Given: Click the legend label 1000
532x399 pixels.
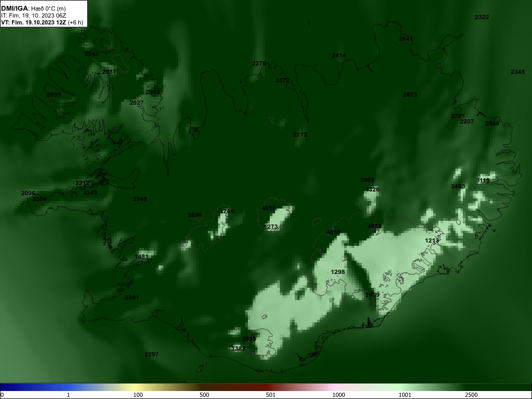Looking at the screenshot, I should pyautogui.click(x=338, y=395).
